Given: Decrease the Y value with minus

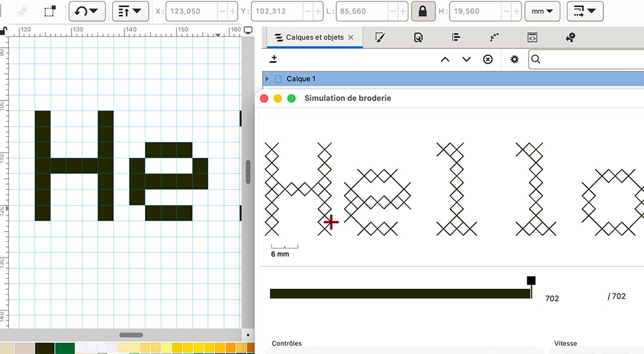Looking at the screenshot, I should coord(308,11).
